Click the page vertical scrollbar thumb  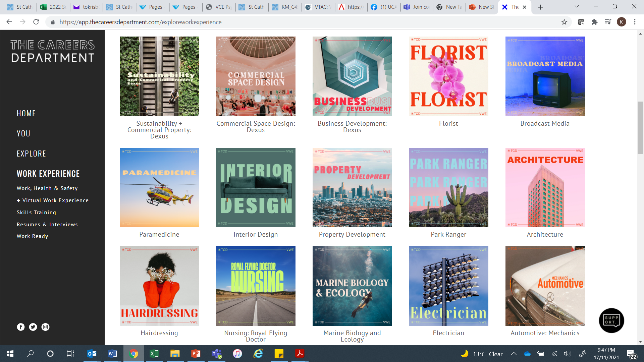click(x=640, y=127)
